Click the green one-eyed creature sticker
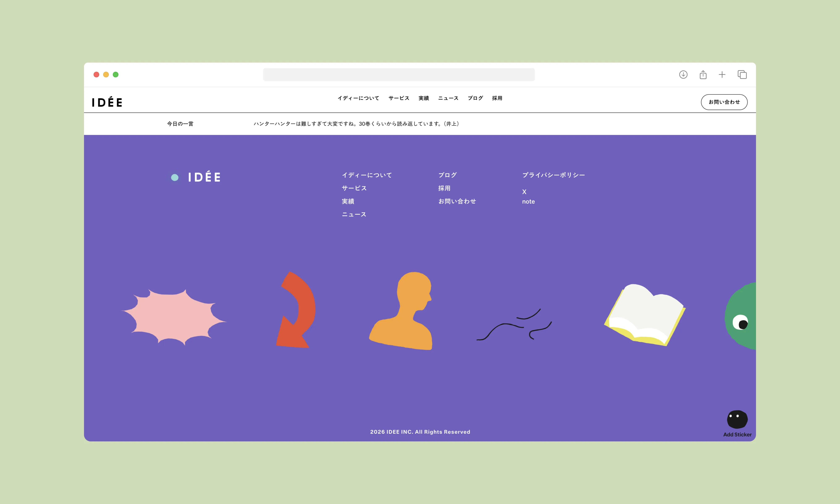Image resolution: width=840 pixels, height=504 pixels. (x=740, y=316)
